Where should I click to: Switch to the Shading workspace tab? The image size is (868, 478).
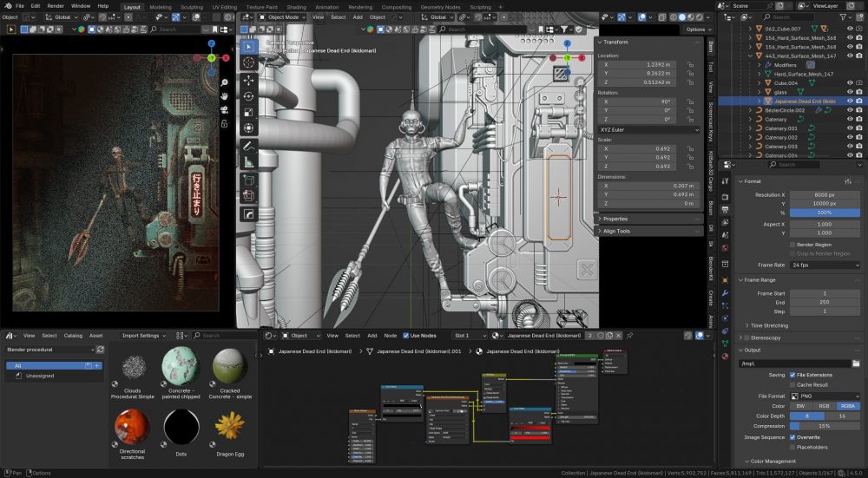coord(296,7)
